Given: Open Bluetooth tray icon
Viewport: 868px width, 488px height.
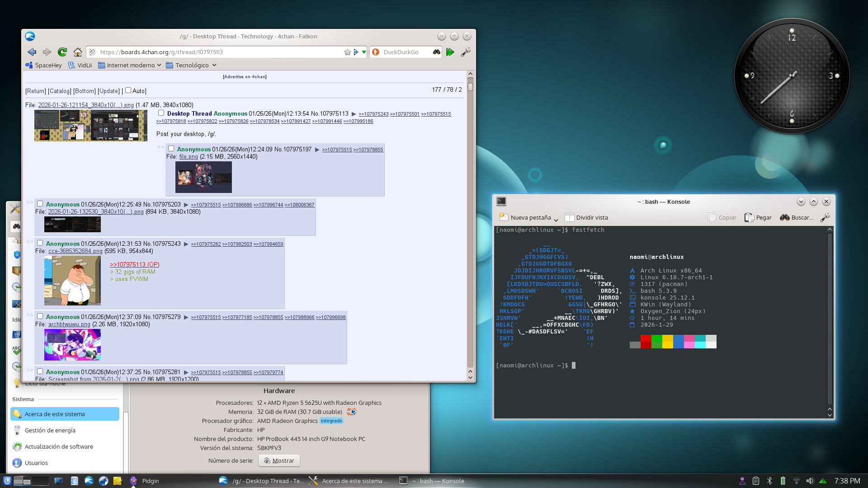Looking at the screenshot, I should pyautogui.click(x=769, y=481).
